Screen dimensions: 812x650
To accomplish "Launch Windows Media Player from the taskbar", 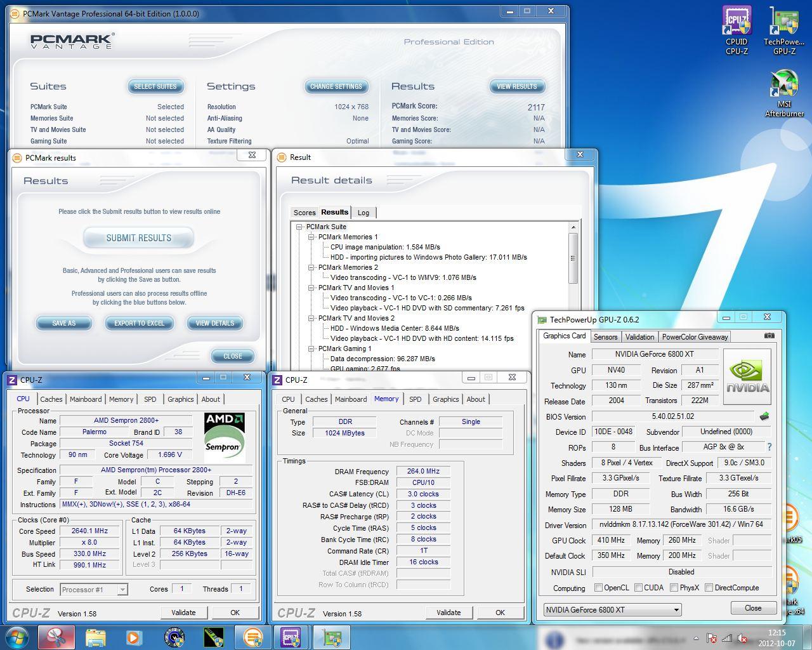I will (x=134, y=637).
